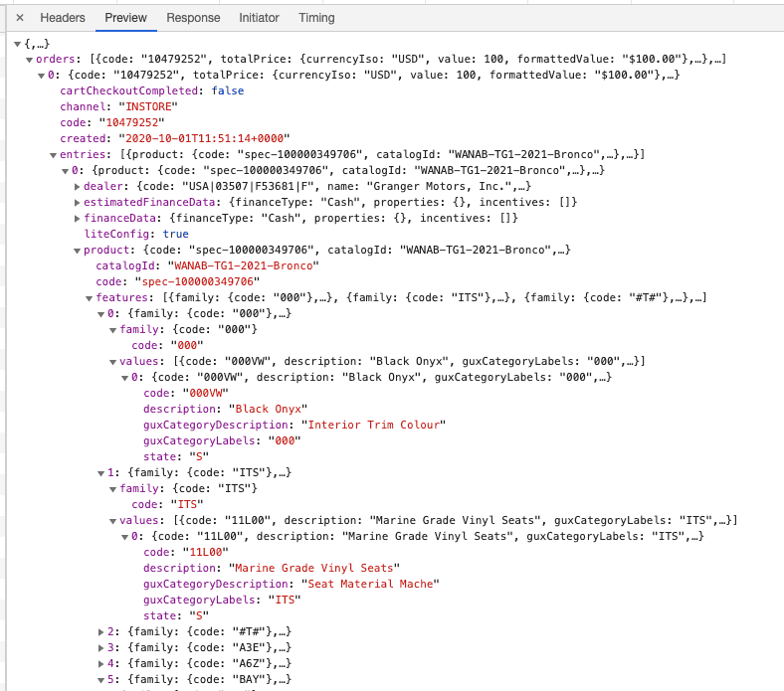Viewport: 784px width, 691px height.
Task: Select the Preview tab
Action: 126,18
